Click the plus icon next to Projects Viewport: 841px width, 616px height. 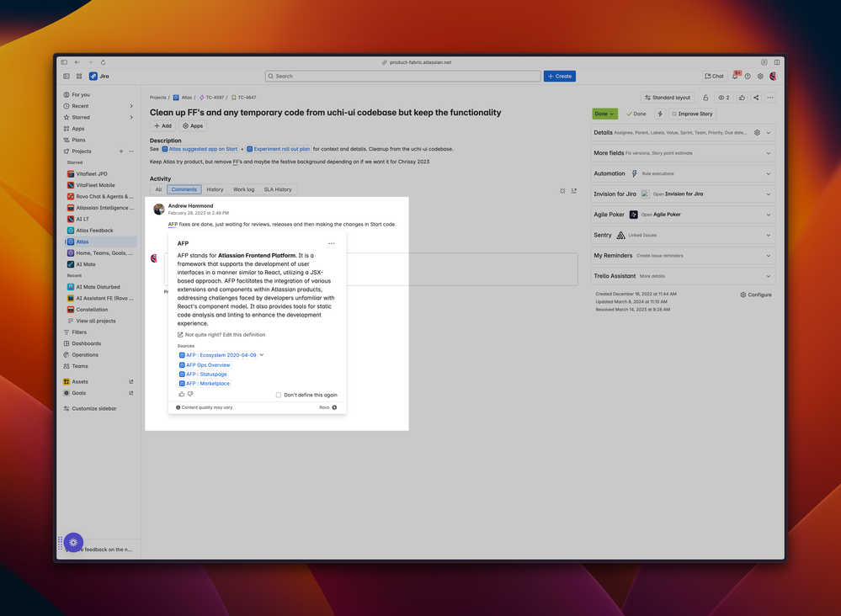click(121, 151)
